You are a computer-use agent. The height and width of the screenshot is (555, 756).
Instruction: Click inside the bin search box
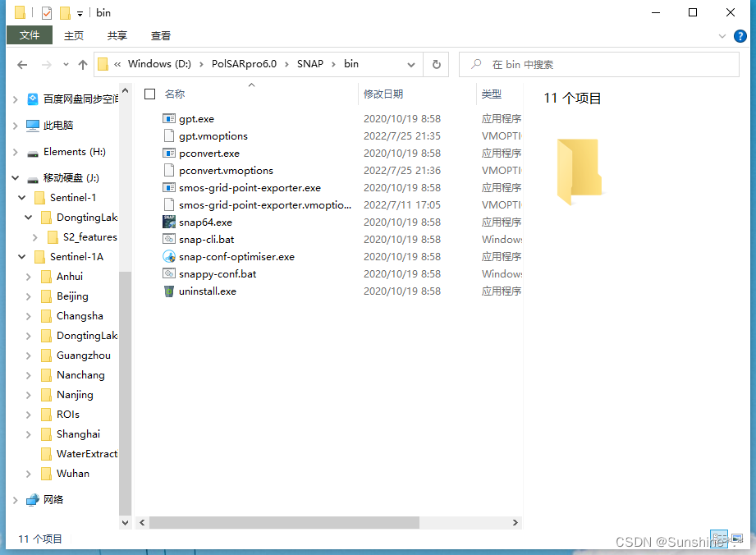[599, 64]
